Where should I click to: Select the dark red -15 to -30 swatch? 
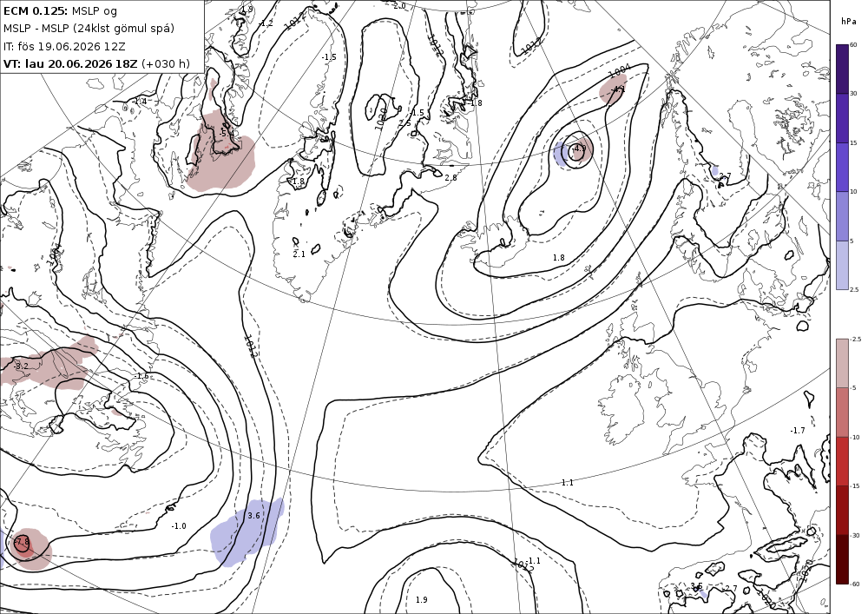(x=842, y=510)
